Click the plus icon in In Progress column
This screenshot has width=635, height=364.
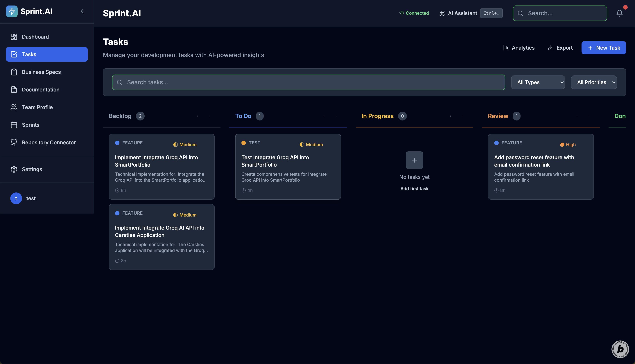tap(414, 160)
